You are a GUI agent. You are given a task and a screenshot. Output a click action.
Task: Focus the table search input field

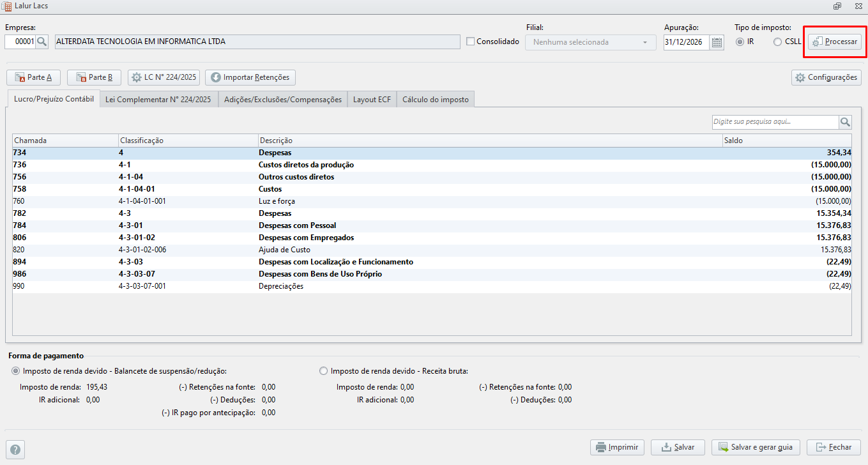775,122
